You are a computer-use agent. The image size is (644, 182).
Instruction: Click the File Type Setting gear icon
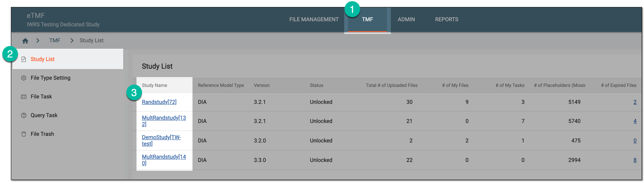pos(24,78)
